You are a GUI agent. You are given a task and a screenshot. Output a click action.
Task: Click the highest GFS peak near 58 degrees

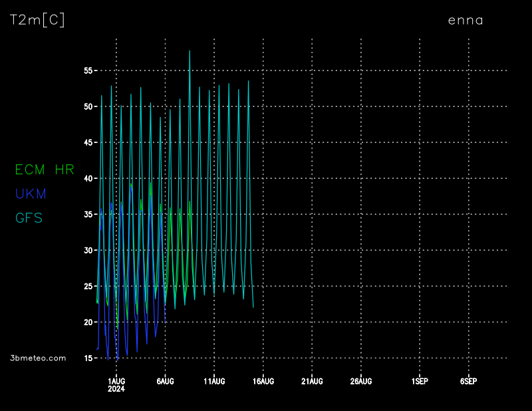click(190, 51)
